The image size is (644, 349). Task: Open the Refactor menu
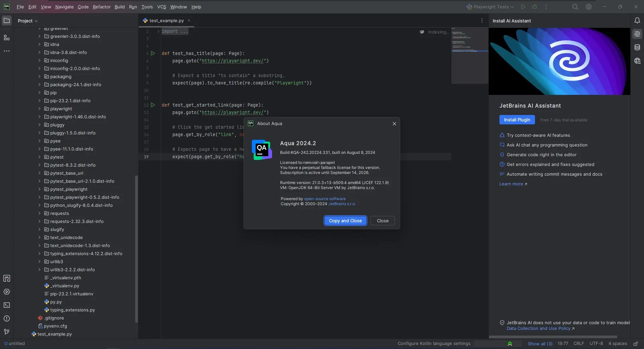(102, 7)
